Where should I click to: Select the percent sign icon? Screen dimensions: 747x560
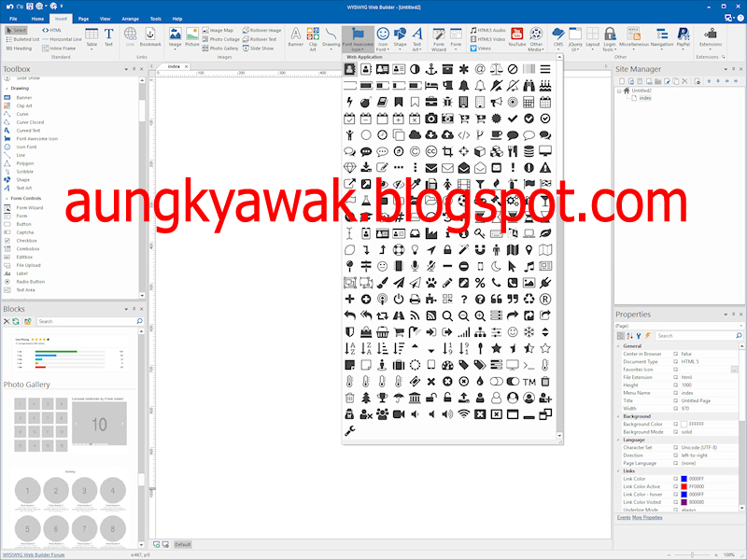pyautogui.click(x=480, y=283)
